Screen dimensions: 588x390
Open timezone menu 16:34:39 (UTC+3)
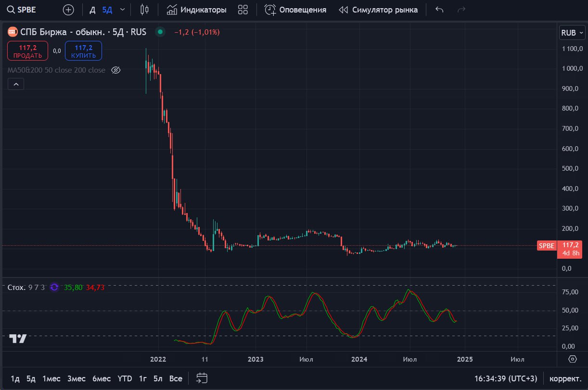click(x=506, y=378)
